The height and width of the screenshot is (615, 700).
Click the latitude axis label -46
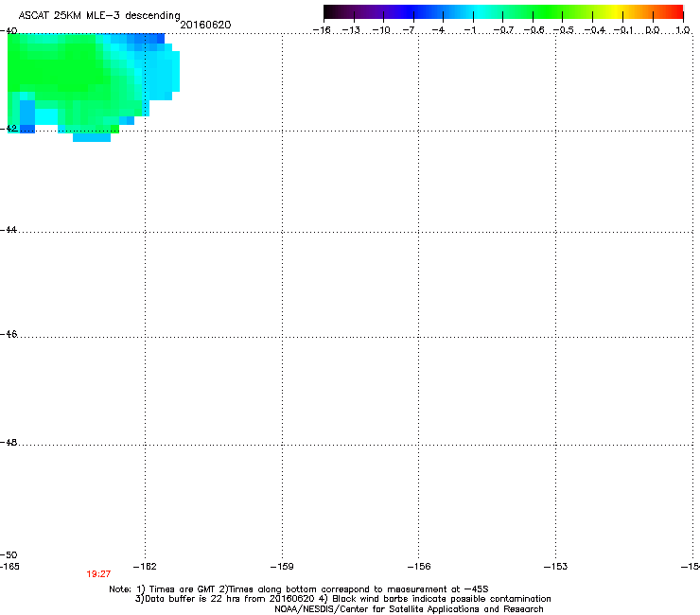tap(9, 334)
